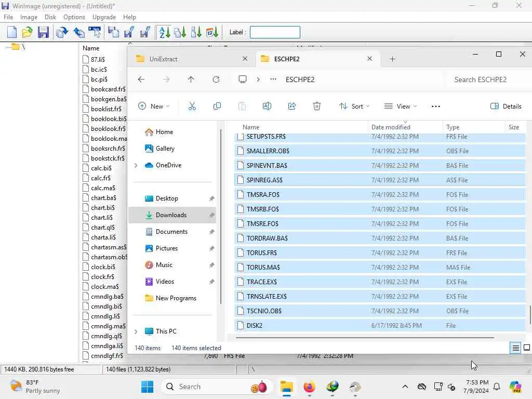Click the Select files pointer icon in WinImage
Screen dimensions: 532x399
tap(95, 32)
